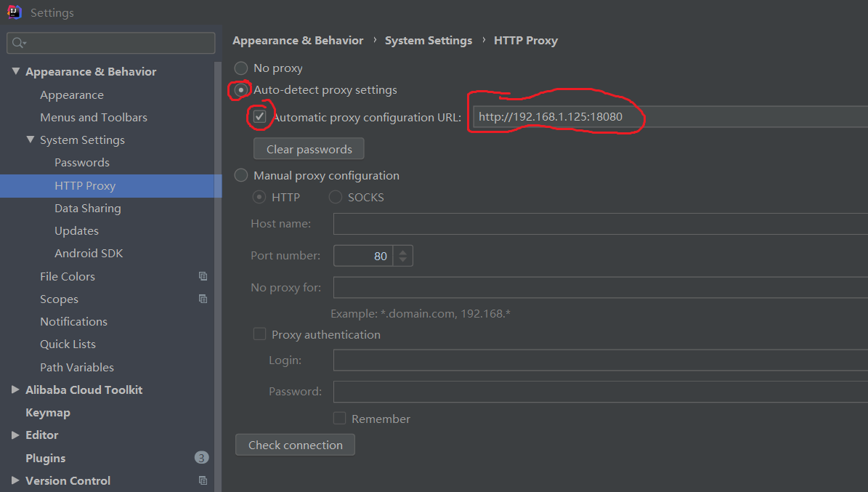The image size is (868, 492).
Task: Click Check connection
Action: click(295, 444)
